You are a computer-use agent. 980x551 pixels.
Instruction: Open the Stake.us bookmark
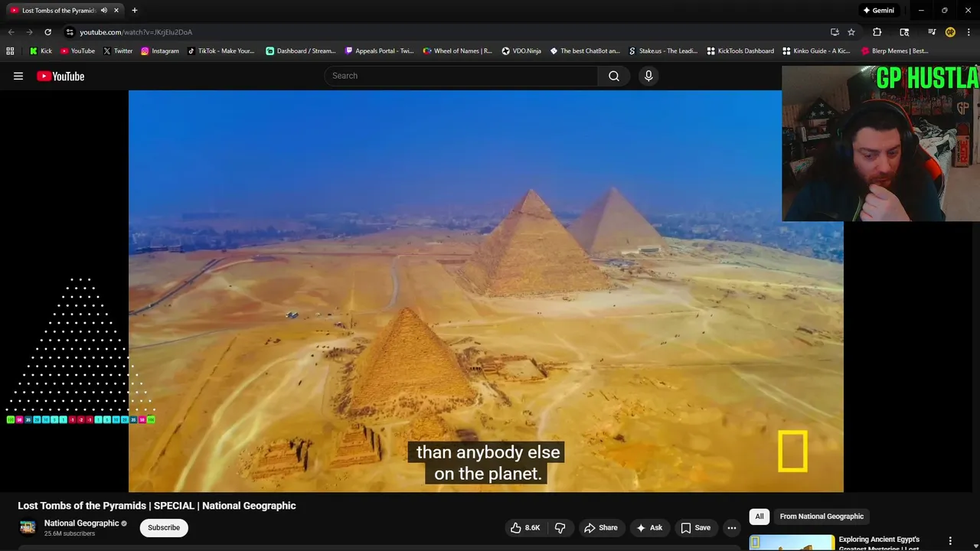663,51
